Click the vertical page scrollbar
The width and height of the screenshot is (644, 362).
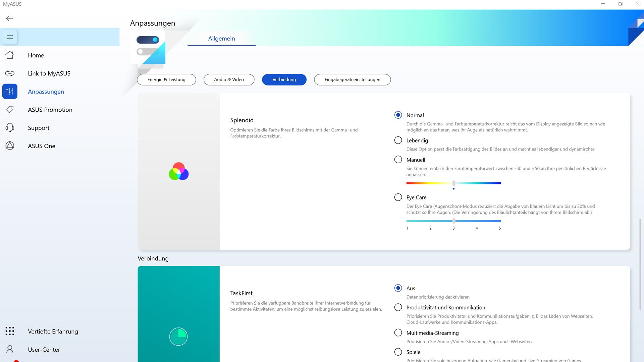[640, 264]
